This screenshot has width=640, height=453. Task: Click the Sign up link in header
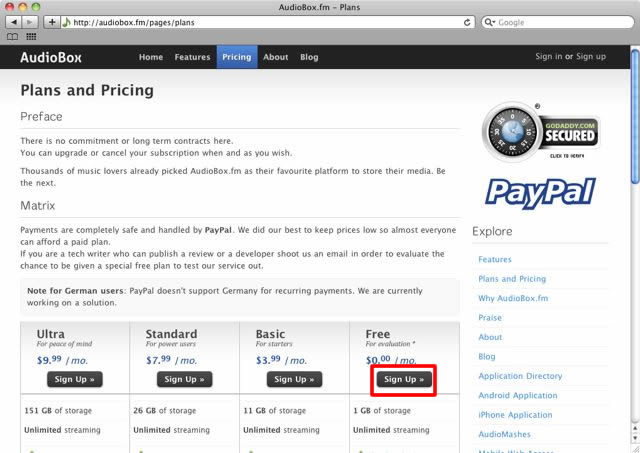[x=591, y=56]
